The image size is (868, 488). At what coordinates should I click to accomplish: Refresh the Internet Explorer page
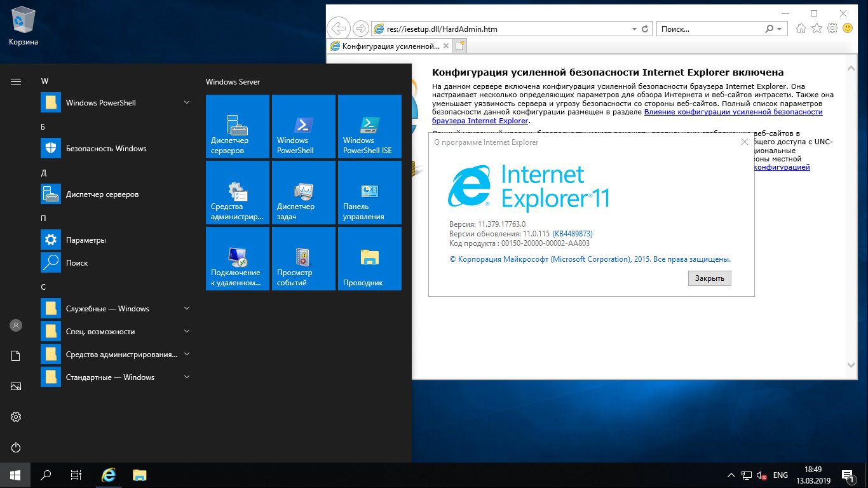[646, 29]
